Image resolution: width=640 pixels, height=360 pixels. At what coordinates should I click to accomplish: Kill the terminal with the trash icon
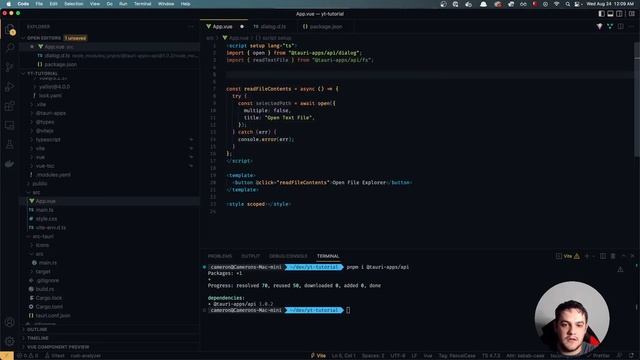[x=613, y=256]
